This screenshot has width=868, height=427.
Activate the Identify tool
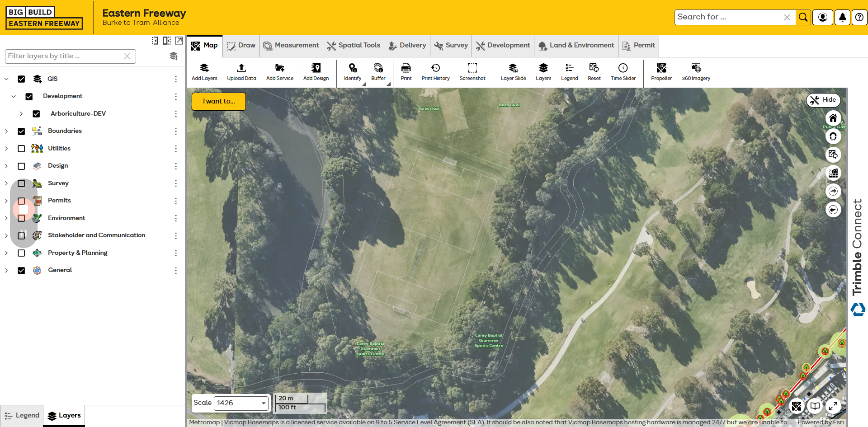[x=353, y=72]
